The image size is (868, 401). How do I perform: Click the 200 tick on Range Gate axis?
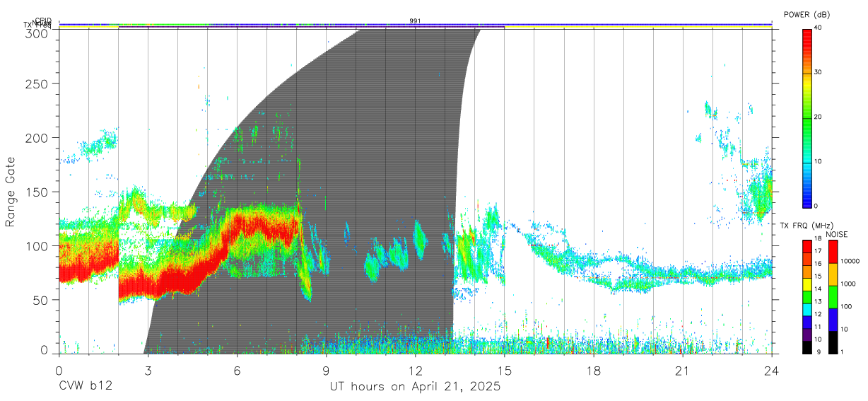[x=38, y=138]
